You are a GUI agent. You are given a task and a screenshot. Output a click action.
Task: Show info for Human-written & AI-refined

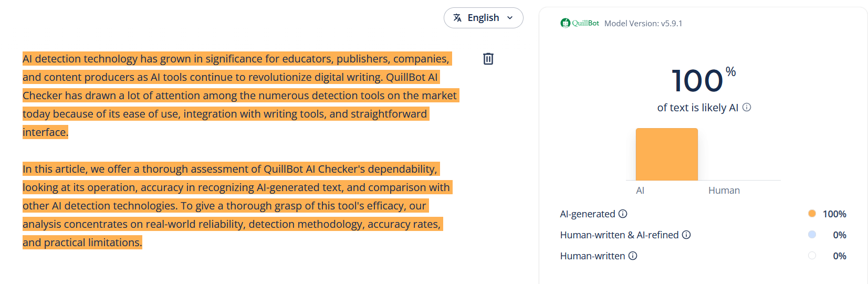(x=686, y=235)
